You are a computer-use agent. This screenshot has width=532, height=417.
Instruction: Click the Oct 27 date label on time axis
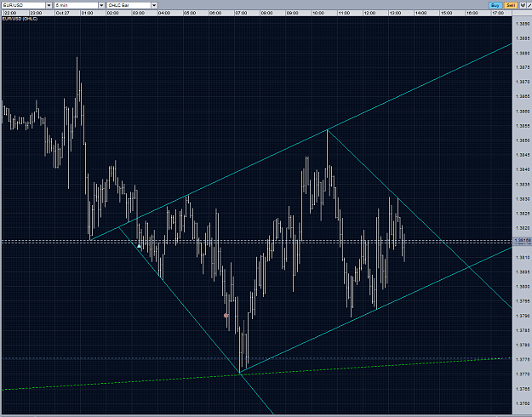[x=62, y=13]
